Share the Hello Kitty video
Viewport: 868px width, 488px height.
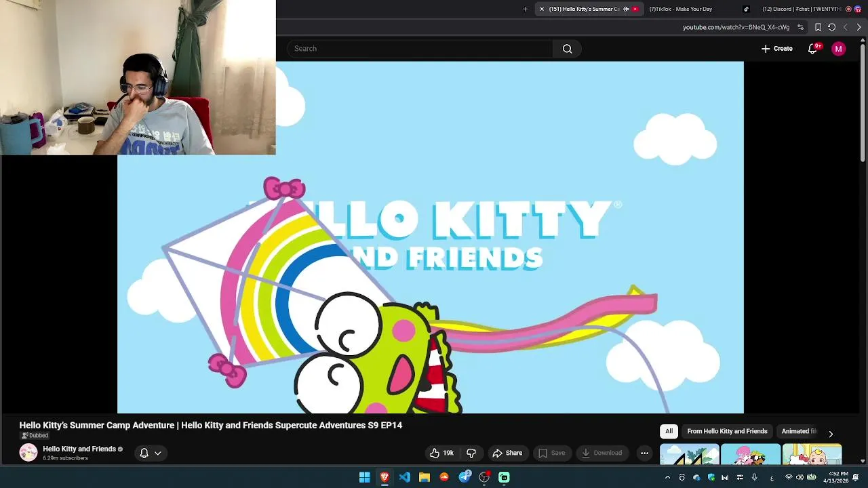tap(507, 453)
